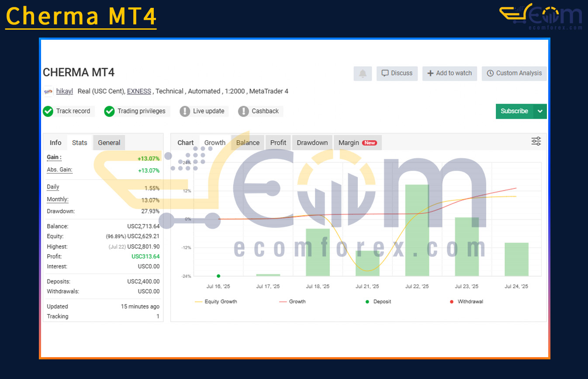Switch to the Info tab
The height and width of the screenshot is (379, 588).
pos(55,143)
